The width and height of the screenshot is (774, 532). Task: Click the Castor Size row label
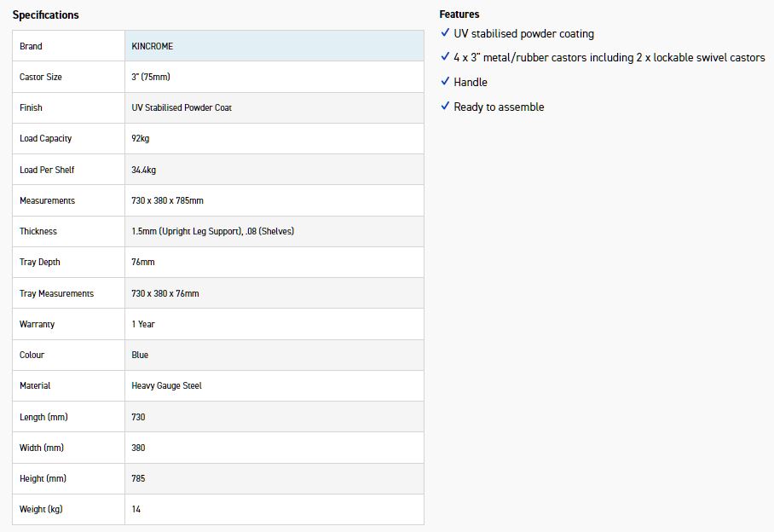click(41, 77)
